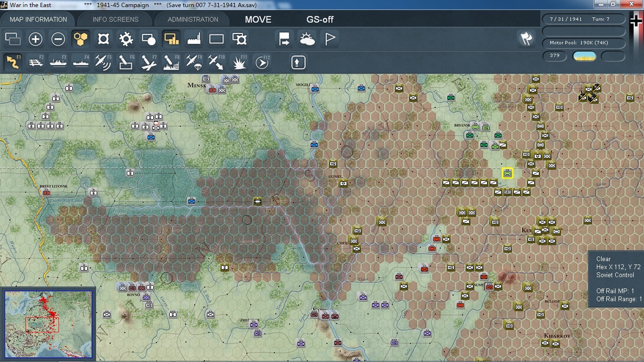
Task: Click the GS-off ground support label
Action: pos(320,19)
